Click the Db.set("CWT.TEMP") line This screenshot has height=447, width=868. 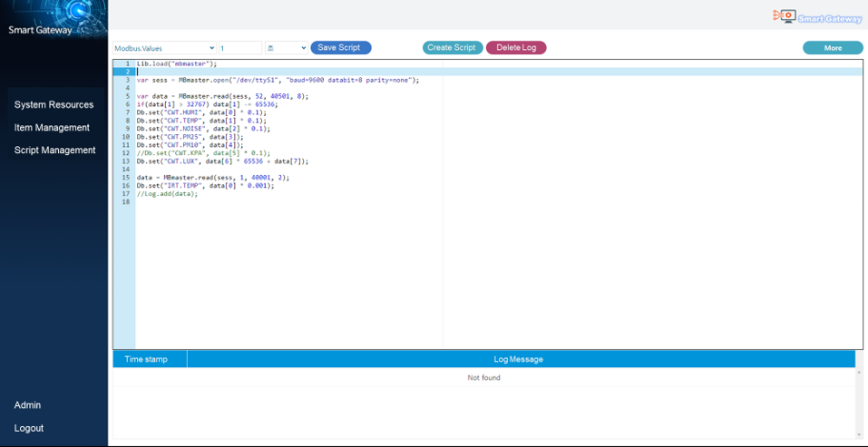[x=201, y=120]
